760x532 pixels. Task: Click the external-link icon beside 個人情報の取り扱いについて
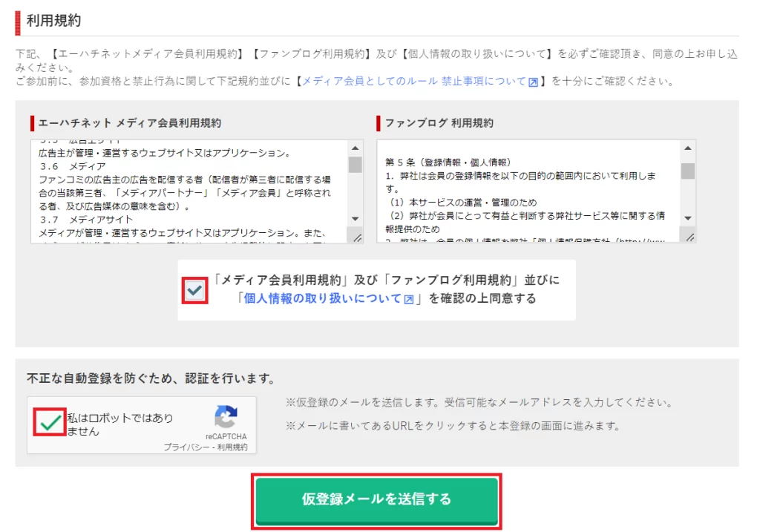click(x=408, y=299)
